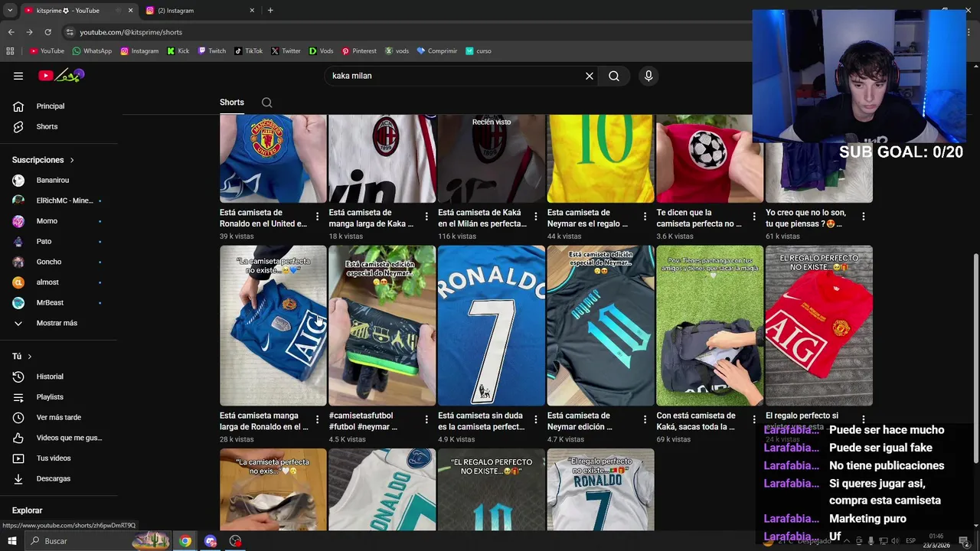Start voice search with the microphone
Screen dimensions: 980x551
[648, 76]
